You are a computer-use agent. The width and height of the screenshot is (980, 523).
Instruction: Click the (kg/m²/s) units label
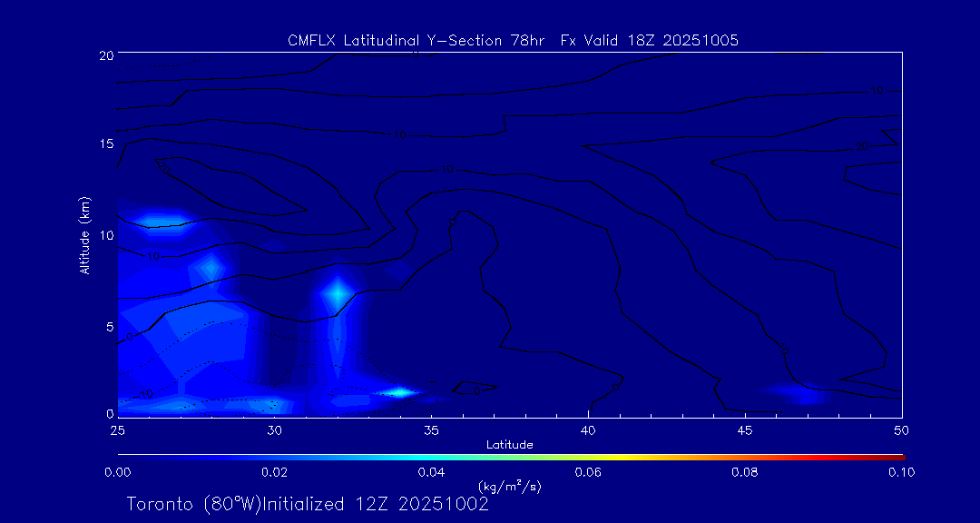(x=509, y=486)
